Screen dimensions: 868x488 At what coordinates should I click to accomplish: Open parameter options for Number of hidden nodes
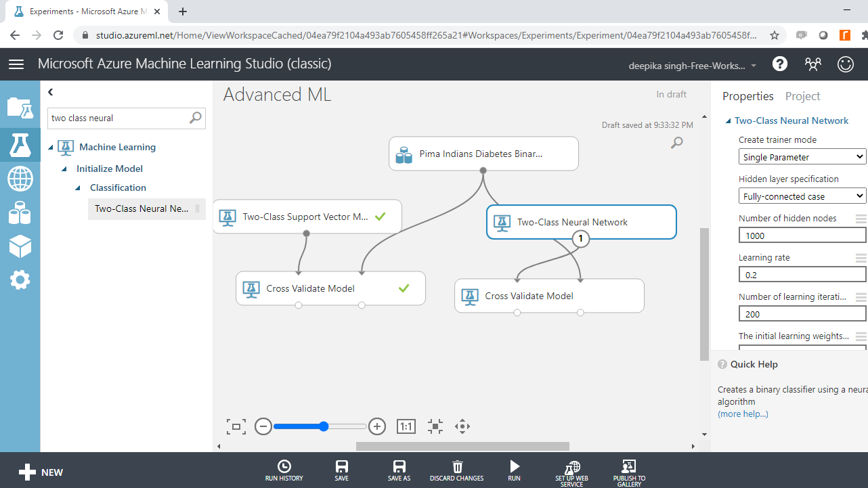(861, 219)
